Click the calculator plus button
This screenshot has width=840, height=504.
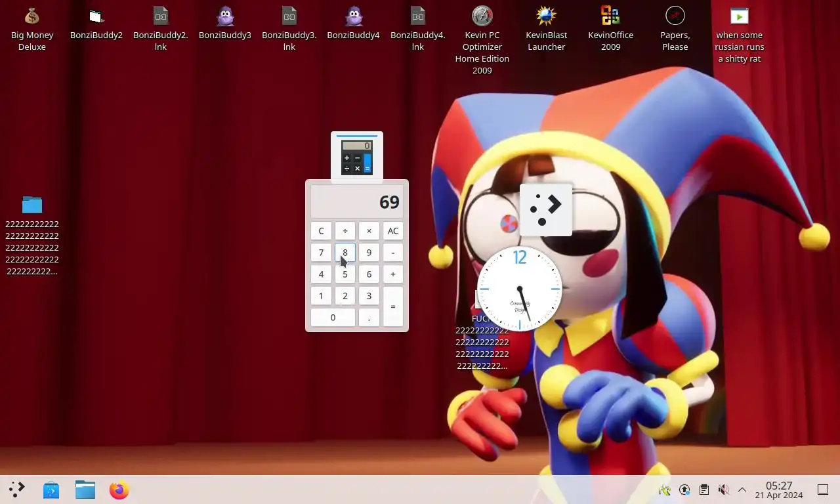[393, 274]
